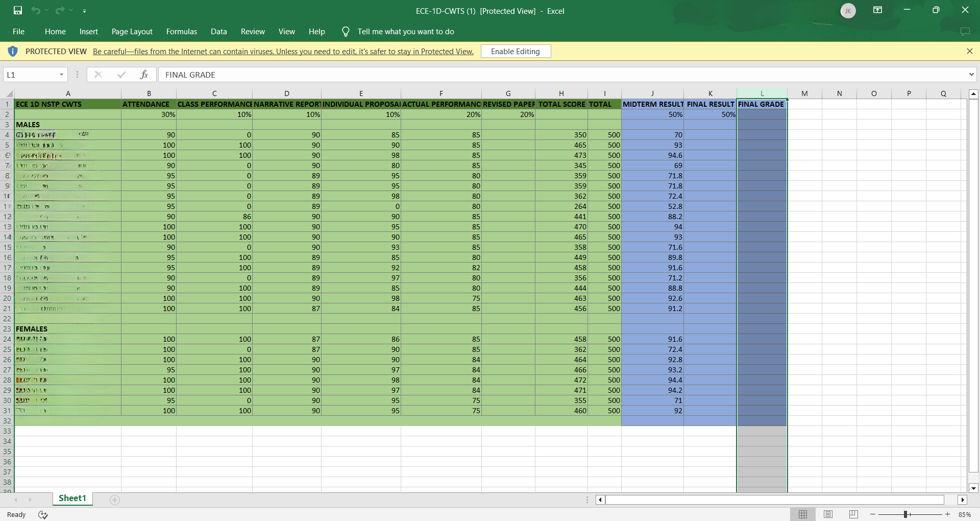The width and height of the screenshot is (980, 521).
Task: Click the next sheet navigation arrow
Action: pos(30,500)
